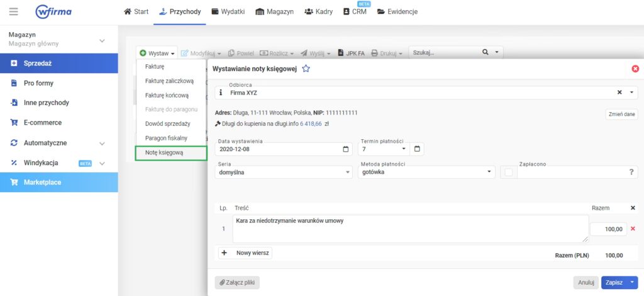Select Notę księgową from Wystaw menu

164,152
